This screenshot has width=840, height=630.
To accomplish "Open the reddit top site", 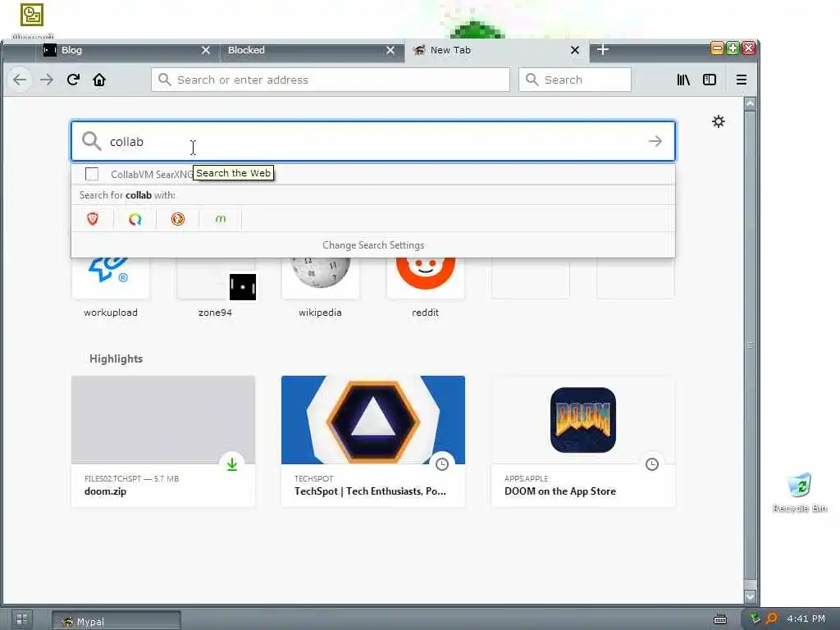I will [426, 288].
